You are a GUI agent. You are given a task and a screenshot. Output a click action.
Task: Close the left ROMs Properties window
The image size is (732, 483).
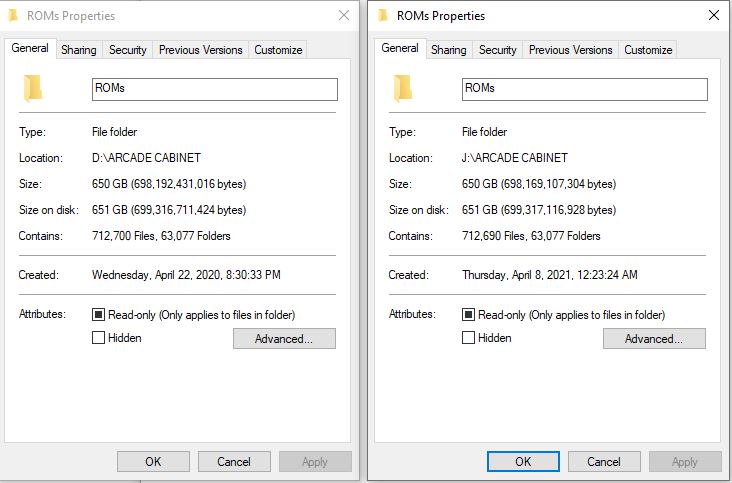click(x=344, y=15)
